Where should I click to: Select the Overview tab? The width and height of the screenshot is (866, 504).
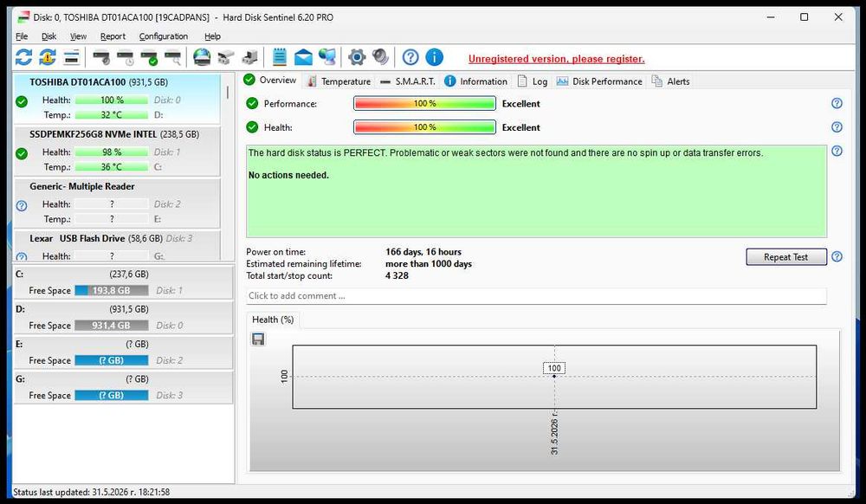point(270,80)
